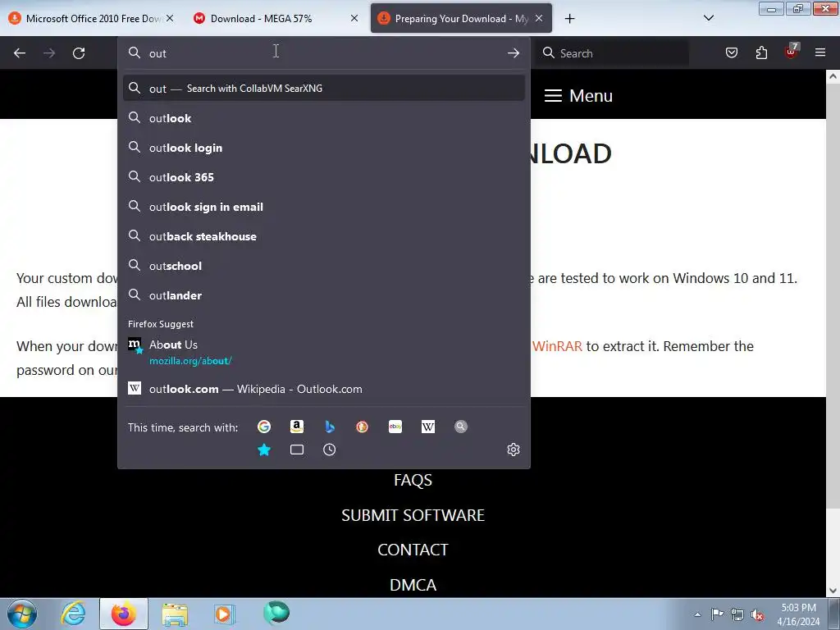The width and height of the screenshot is (840, 630).
Task: Choose the 'outlook' suggestion
Action: click(x=323, y=118)
